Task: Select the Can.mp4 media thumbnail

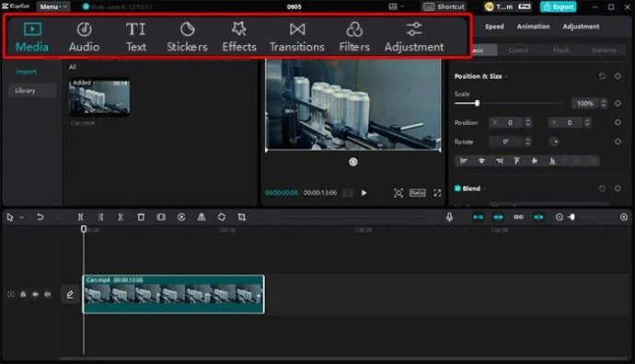Action: [x=99, y=97]
